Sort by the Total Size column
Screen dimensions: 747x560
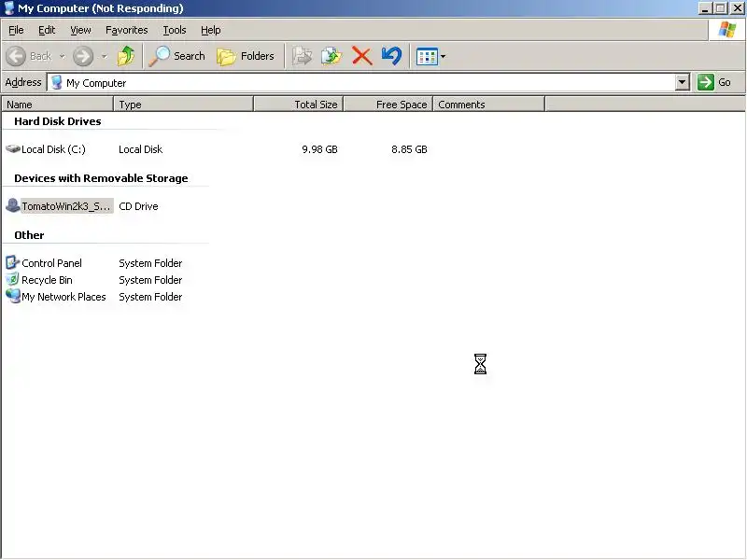[298, 105]
